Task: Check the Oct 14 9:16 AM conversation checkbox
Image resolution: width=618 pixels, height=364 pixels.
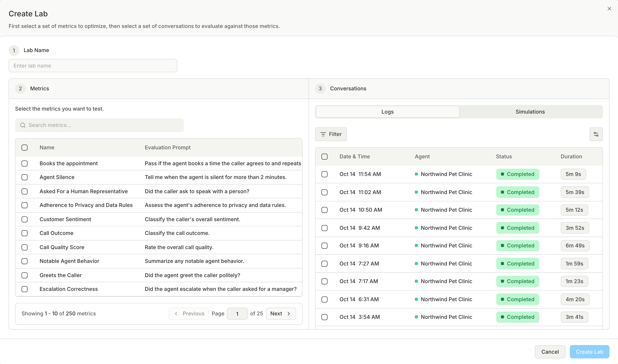Action: coord(324,245)
